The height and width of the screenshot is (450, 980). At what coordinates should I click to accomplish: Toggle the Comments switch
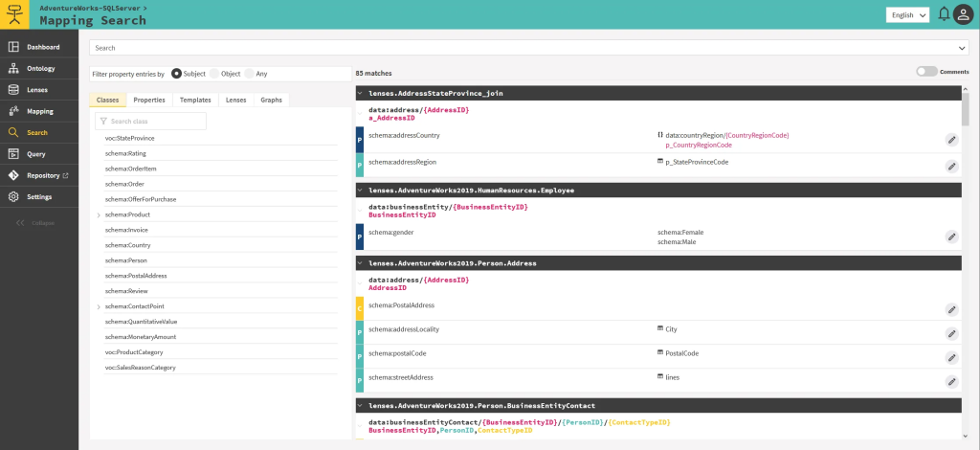pyautogui.click(x=926, y=72)
